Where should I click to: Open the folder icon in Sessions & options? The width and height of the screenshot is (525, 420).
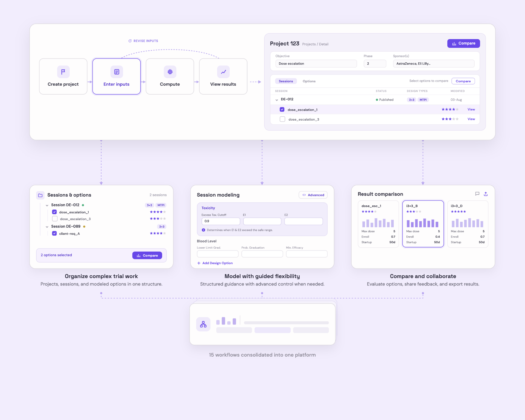pyautogui.click(x=40, y=195)
